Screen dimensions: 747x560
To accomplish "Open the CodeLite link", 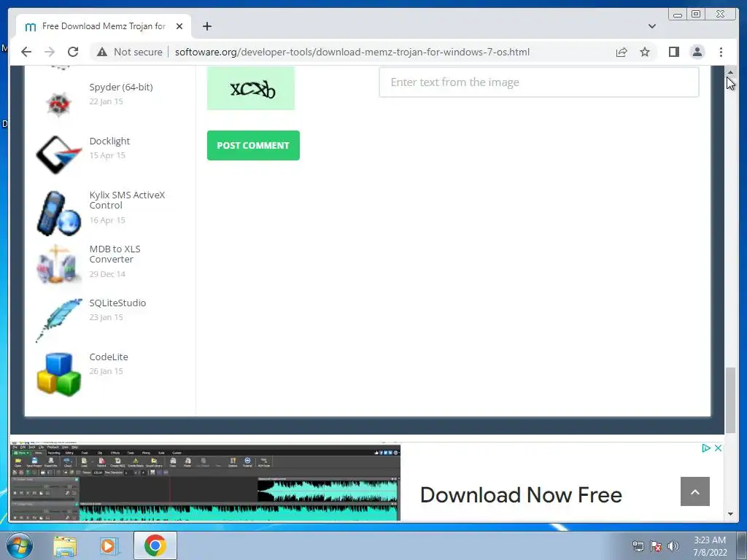I will pos(109,357).
